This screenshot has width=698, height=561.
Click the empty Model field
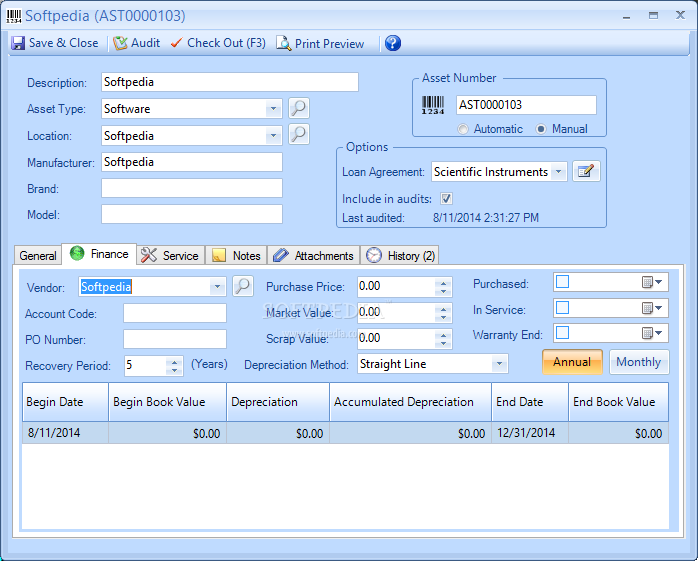(192, 214)
